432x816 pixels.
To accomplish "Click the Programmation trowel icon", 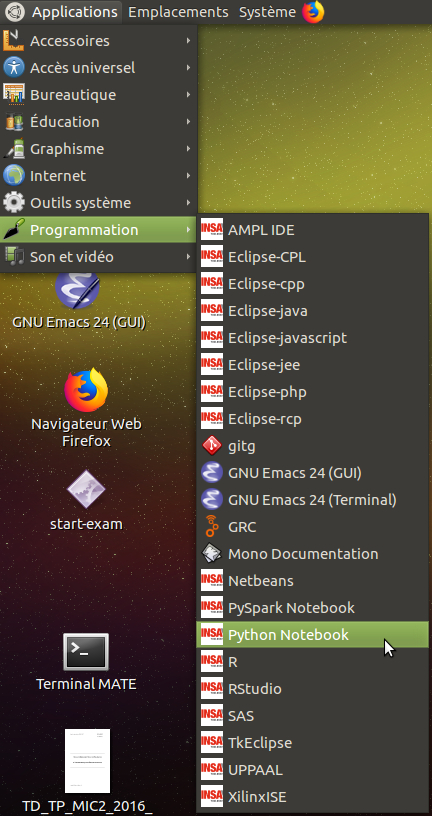I will tap(14, 230).
